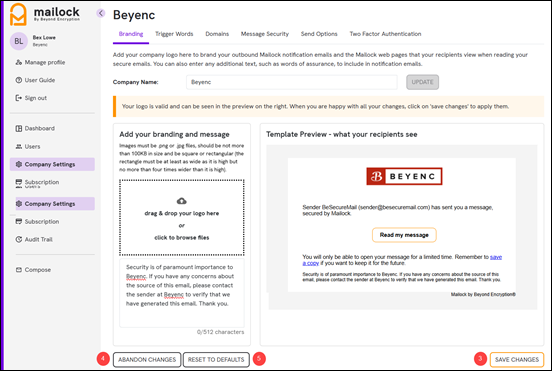Image resolution: width=552 pixels, height=371 pixels.
Task: Click the cloud upload logo icon
Action: (x=182, y=201)
